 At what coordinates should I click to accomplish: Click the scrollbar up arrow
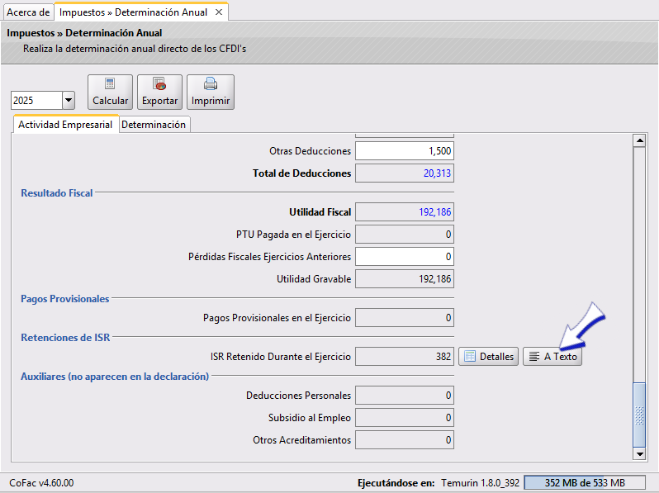coord(639,140)
